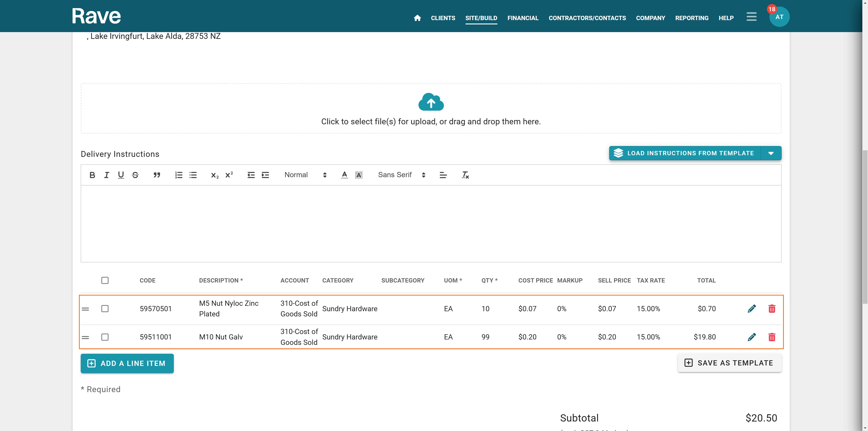Check the 59570501 row checkbox
The width and height of the screenshot is (868, 431).
(x=105, y=309)
